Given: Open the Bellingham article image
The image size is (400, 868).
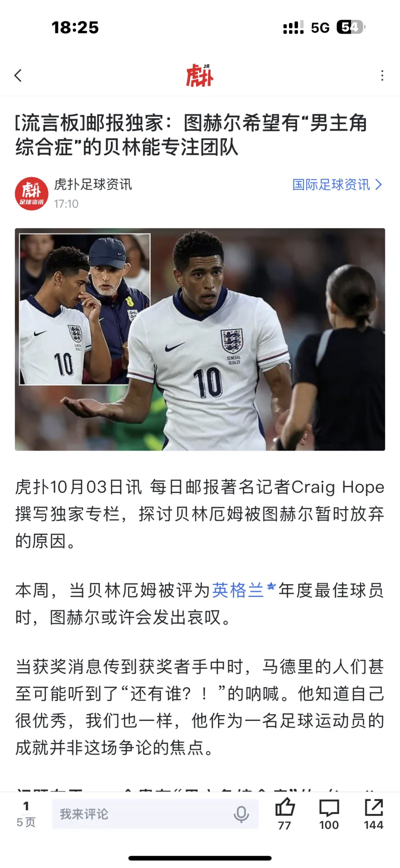Looking at the screenshot, I should point(200,339).
